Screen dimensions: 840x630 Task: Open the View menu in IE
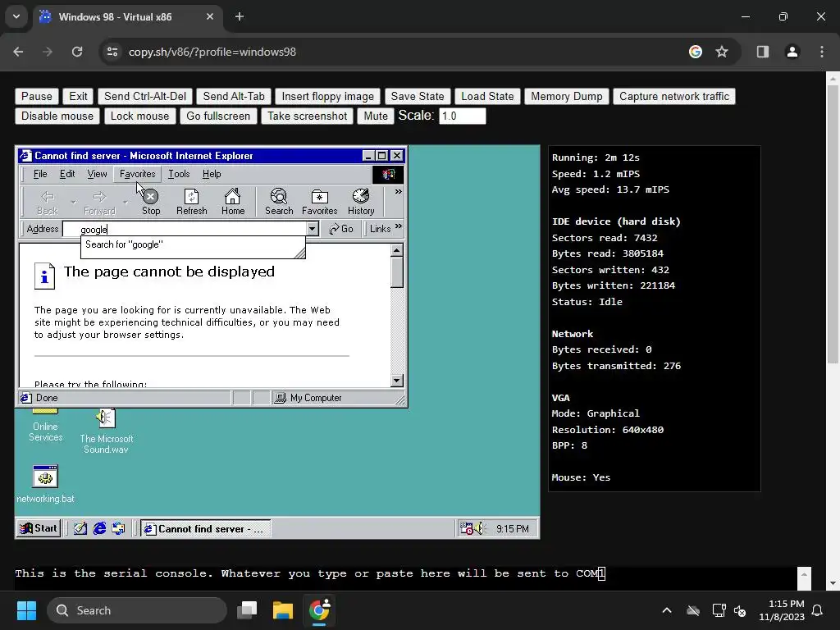97,174
